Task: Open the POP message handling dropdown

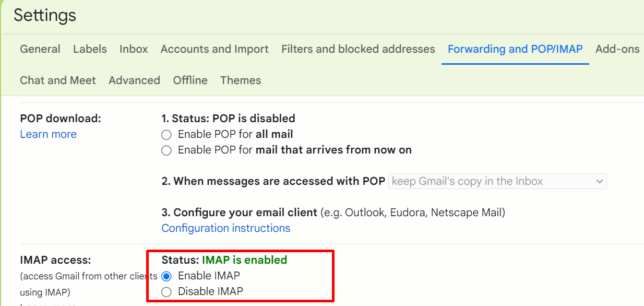Action: point(497,181)
